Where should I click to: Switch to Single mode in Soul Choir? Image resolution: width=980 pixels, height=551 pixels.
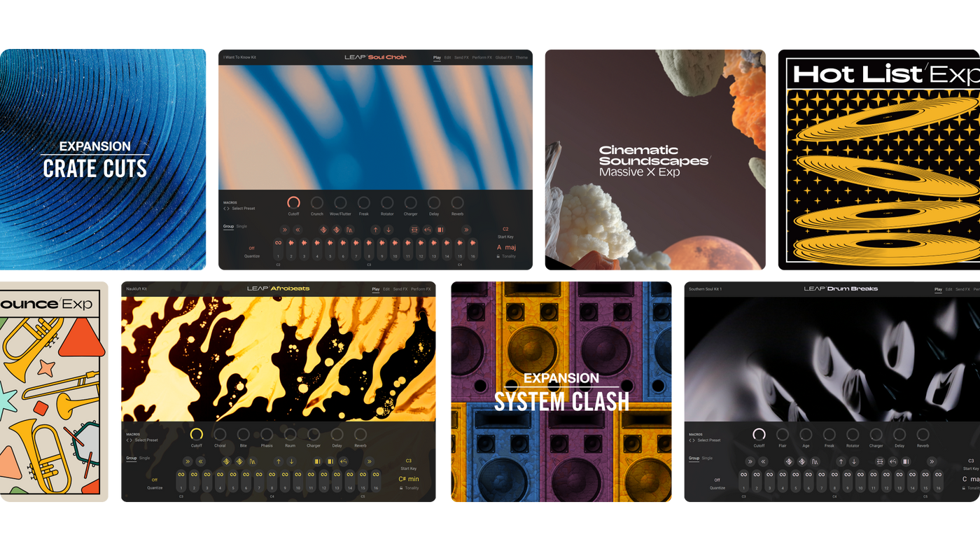(x=241, y=226)
